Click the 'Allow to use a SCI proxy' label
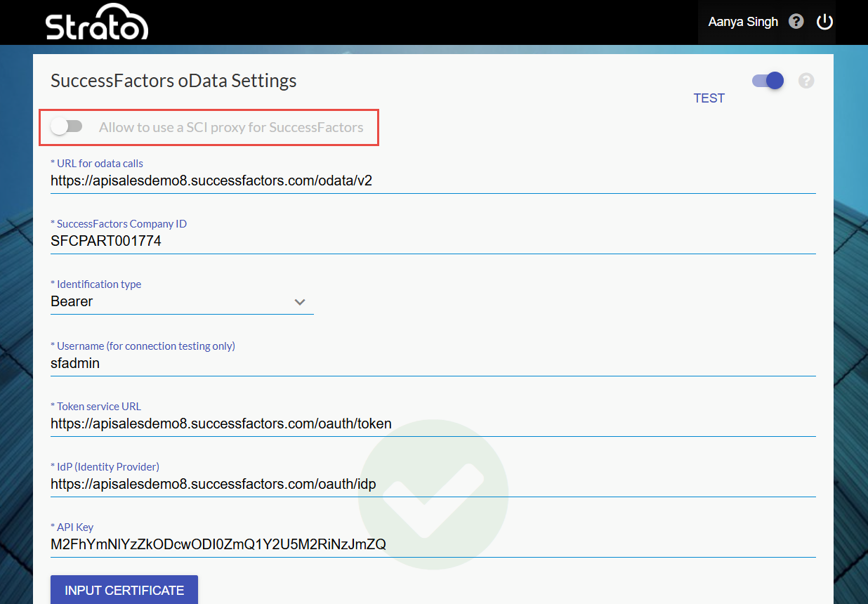This screenshot has height=604, width=868. [x=231, y=127]
